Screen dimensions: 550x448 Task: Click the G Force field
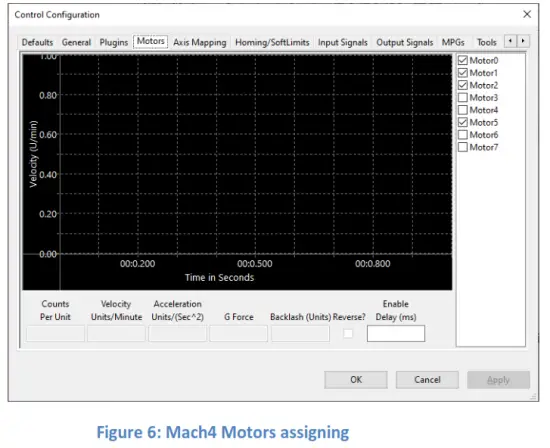point(239,333)
